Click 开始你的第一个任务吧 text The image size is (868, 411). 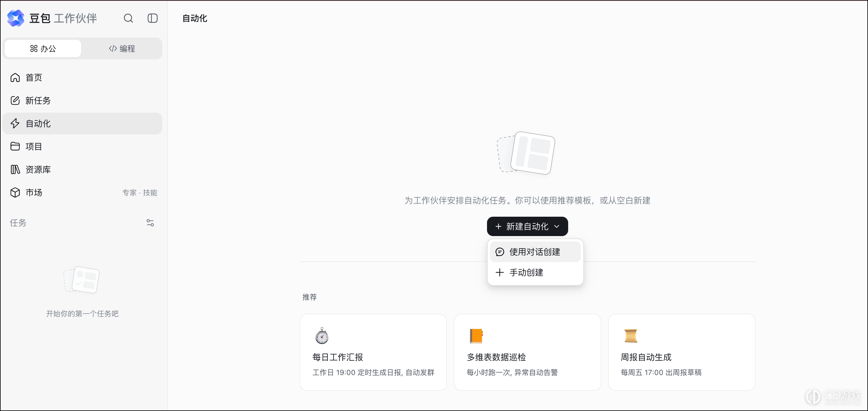pyautogui.click(x=82, y=314)
